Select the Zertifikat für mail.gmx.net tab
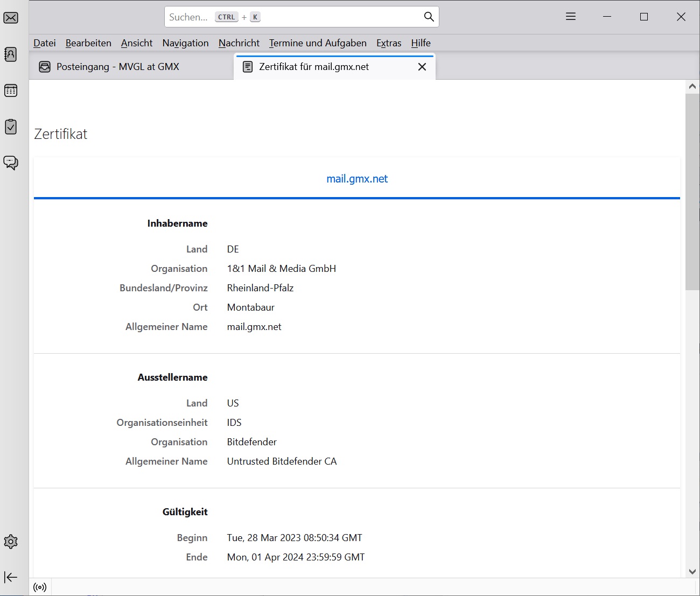This screenshot has height=596, width=700. (334, 67)
